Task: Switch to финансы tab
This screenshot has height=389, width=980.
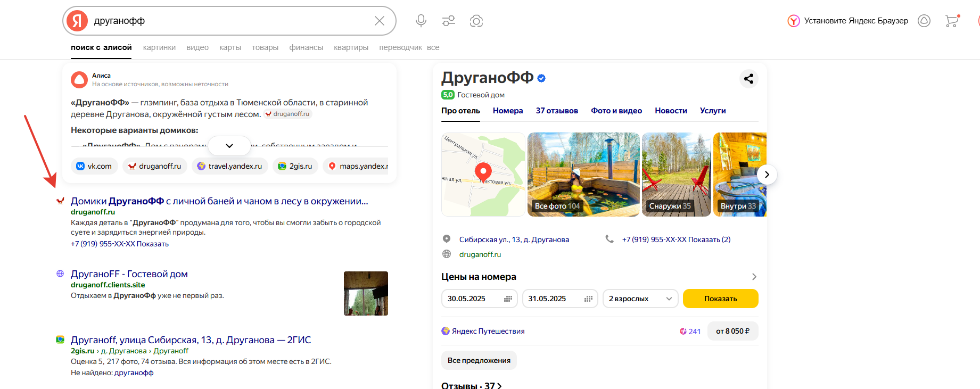Action: (x=306, y=47)
